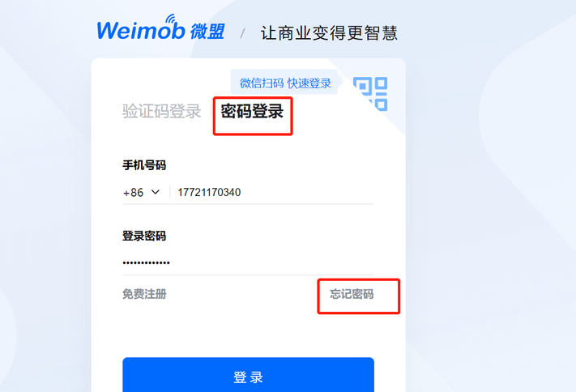Screen dimensions: 576x392
Task: Click the slash separator beside the logo
Action: [242, 34]
